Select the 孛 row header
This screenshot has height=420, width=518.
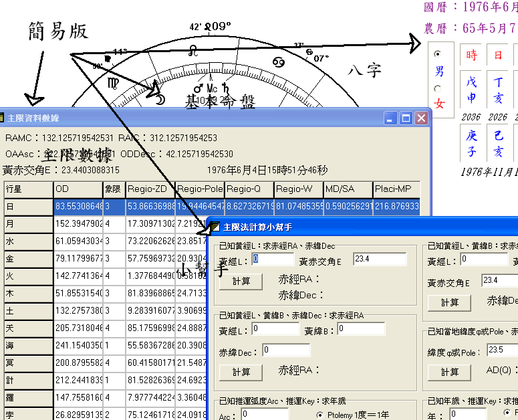[29, 415]
